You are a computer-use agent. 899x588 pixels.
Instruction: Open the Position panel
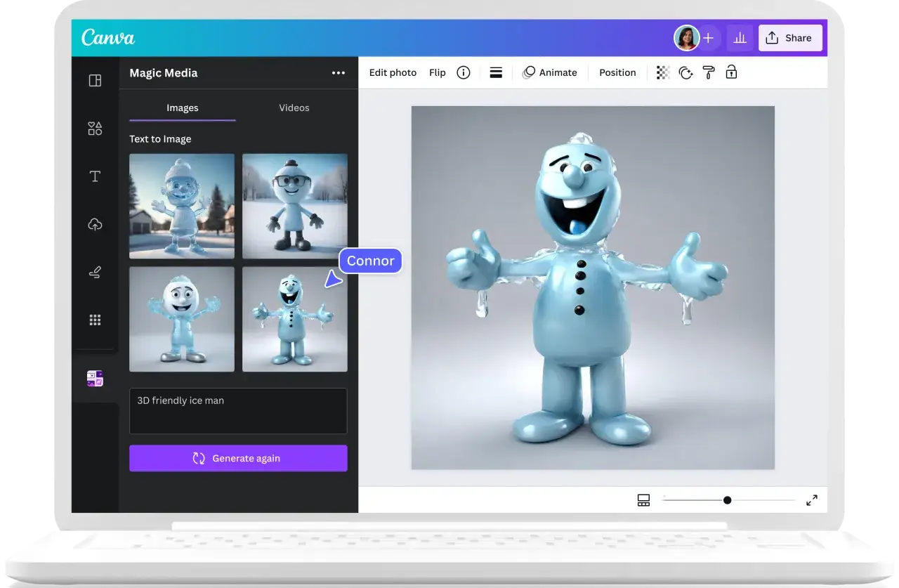[617, 72]
